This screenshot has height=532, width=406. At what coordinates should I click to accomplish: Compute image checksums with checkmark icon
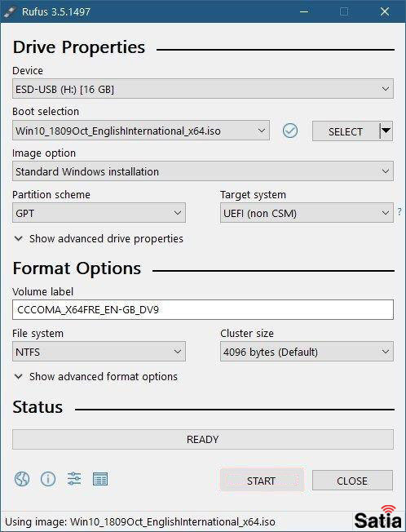290,131
